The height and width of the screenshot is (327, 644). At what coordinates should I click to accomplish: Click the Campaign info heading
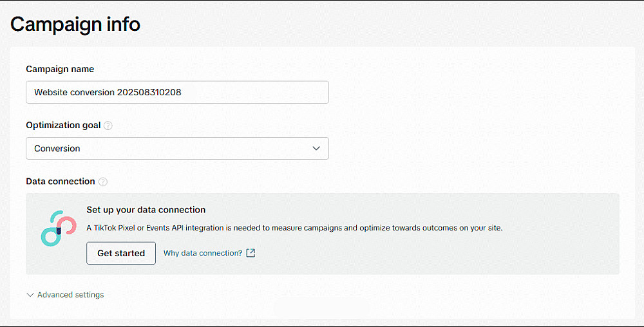coord(75,24)
